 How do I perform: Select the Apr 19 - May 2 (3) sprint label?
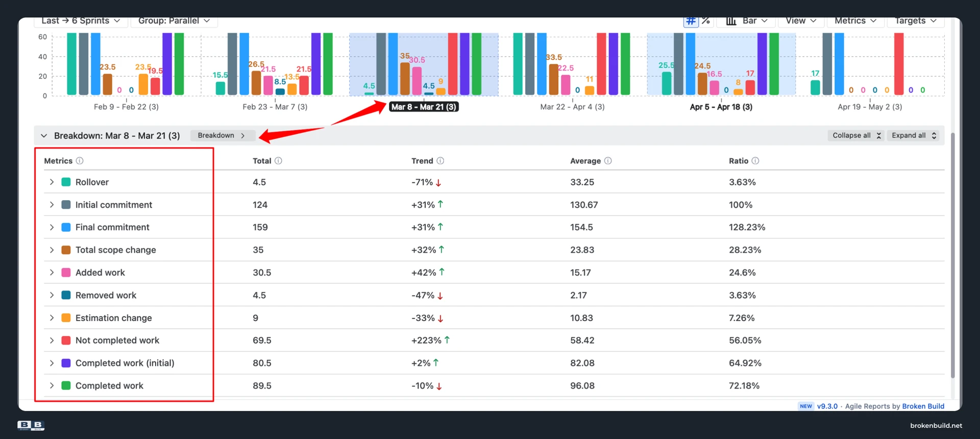click(870, 107)
